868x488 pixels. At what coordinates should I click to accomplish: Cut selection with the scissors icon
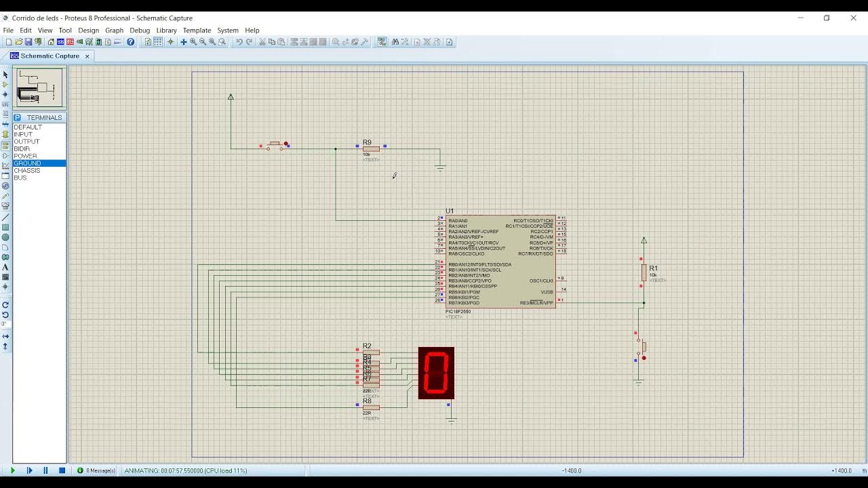click(262, 42)
